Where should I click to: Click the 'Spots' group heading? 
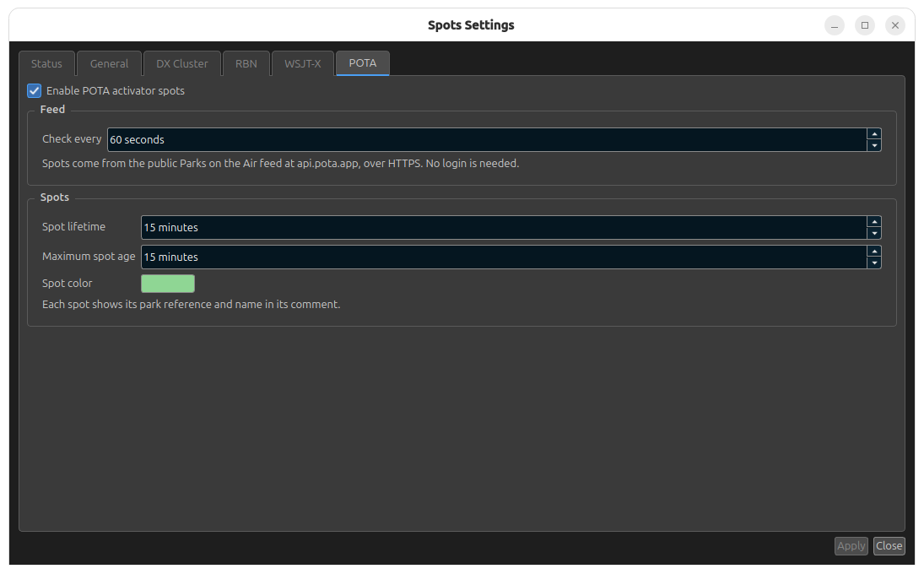click(x=54, y=198)
